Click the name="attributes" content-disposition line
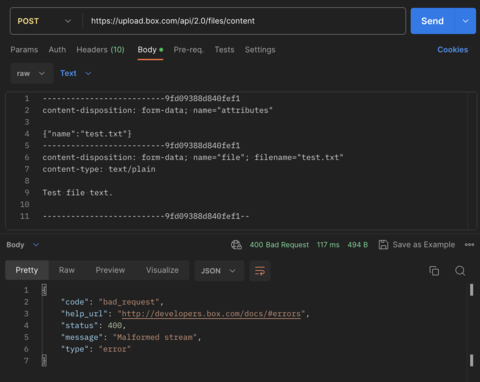Screen dimensions: 480x382 (x=157, y=110)
